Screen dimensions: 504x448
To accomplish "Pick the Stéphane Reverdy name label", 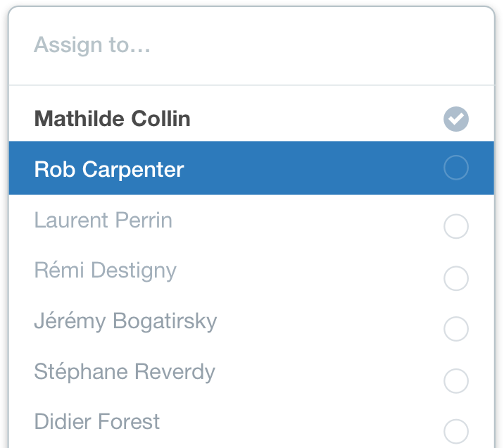I will (125, 372).
